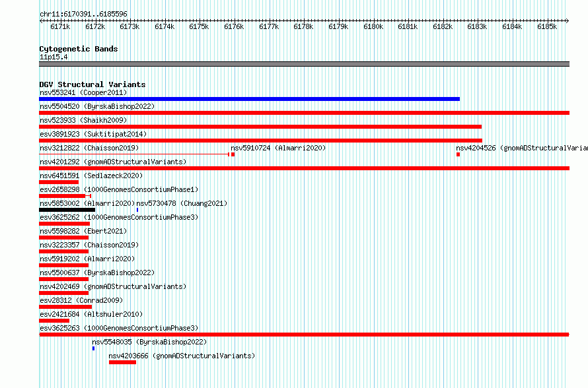Select the esv3891923 (Suktitipat2014) label
Image resolution: width=588 pixels, height=388 pixels.
coord(93,134)
